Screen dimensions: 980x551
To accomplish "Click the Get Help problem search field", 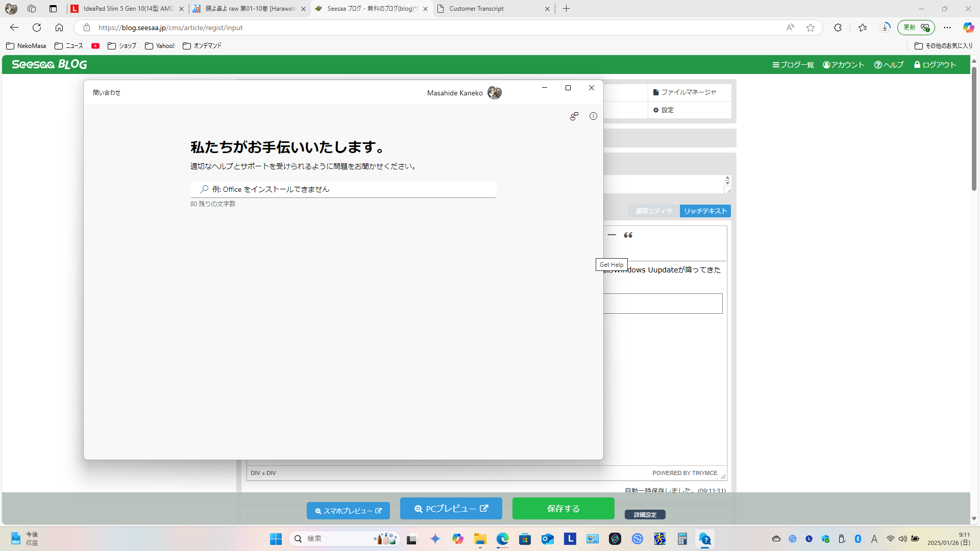I will click(343, 189).
